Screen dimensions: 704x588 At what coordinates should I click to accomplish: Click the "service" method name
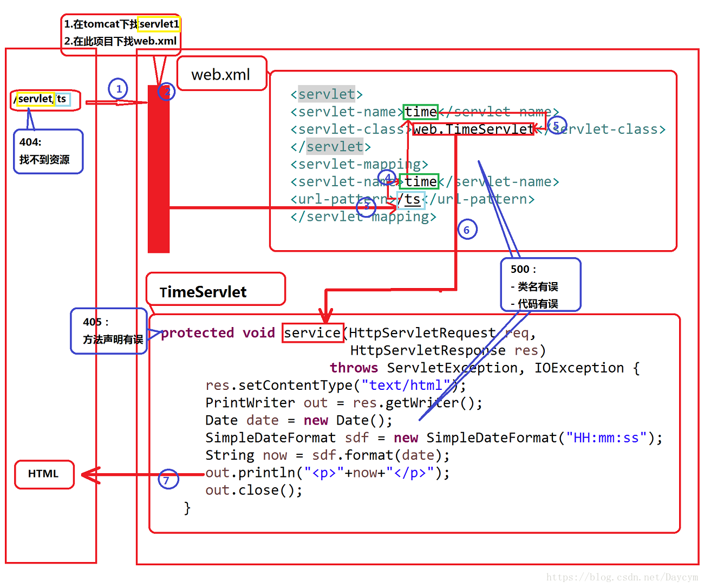(312, 332)
